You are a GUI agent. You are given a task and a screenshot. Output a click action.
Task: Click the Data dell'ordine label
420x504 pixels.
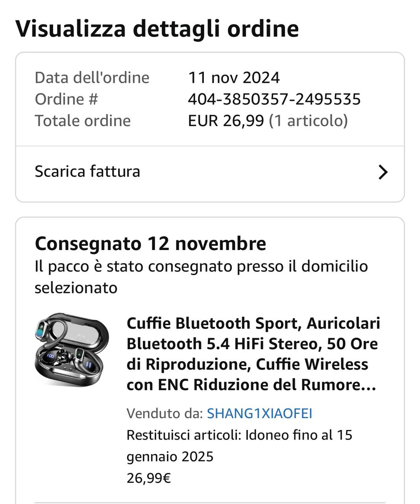[x=92, y=78]
